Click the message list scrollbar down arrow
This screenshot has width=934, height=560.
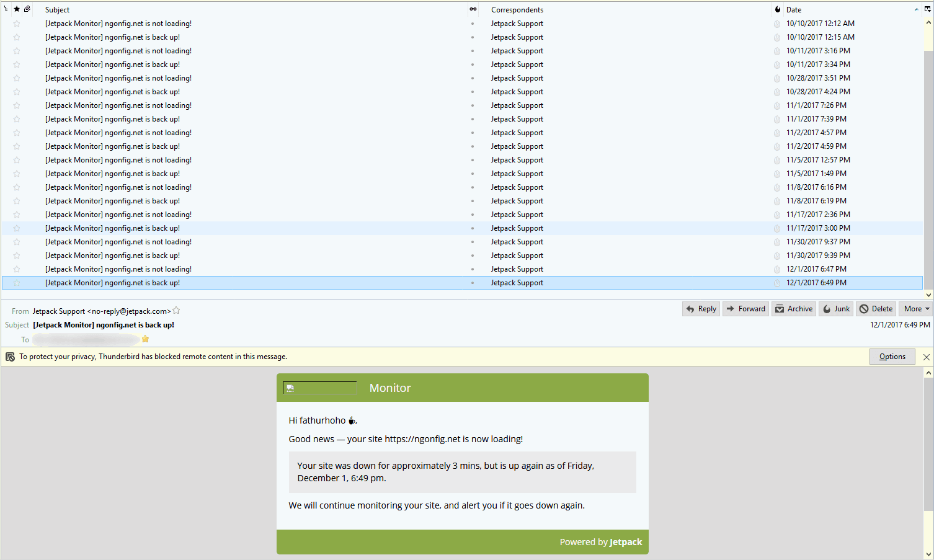tap(928, 295)
